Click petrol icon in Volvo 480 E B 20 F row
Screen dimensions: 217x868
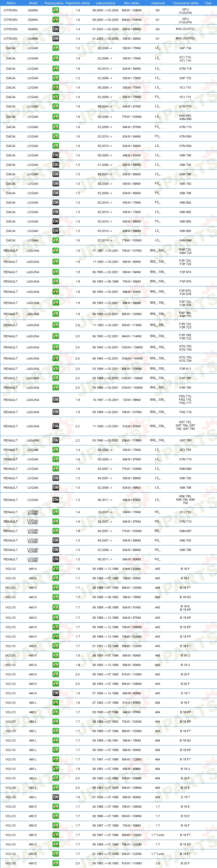tap(55, 863)
